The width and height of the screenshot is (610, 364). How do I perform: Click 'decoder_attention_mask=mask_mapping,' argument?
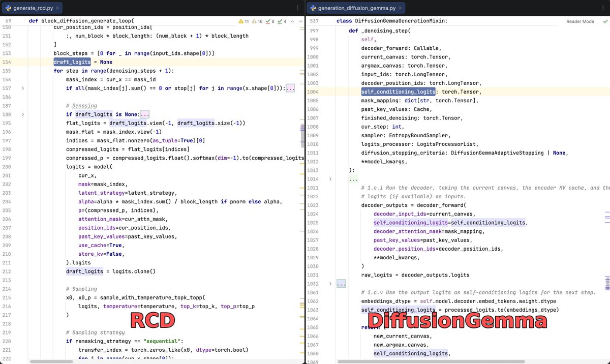(429, 231)
